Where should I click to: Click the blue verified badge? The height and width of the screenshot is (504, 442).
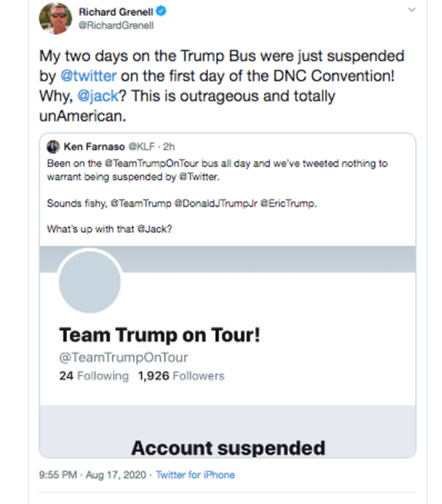[x=161, y=11]
